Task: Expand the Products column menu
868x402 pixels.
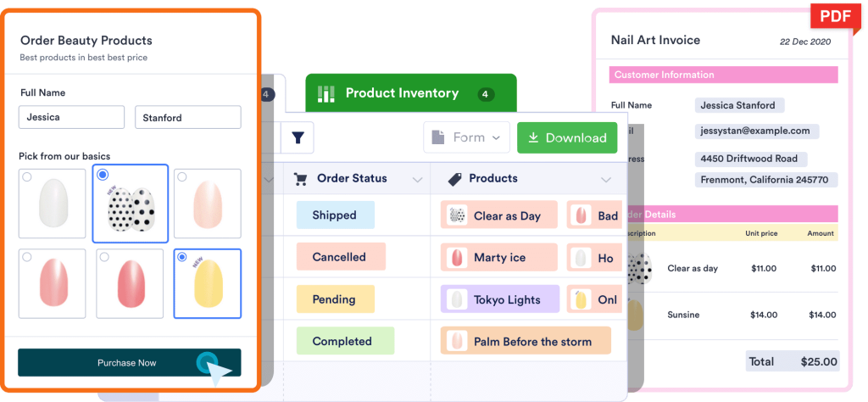Action: (x=606, y=180)
